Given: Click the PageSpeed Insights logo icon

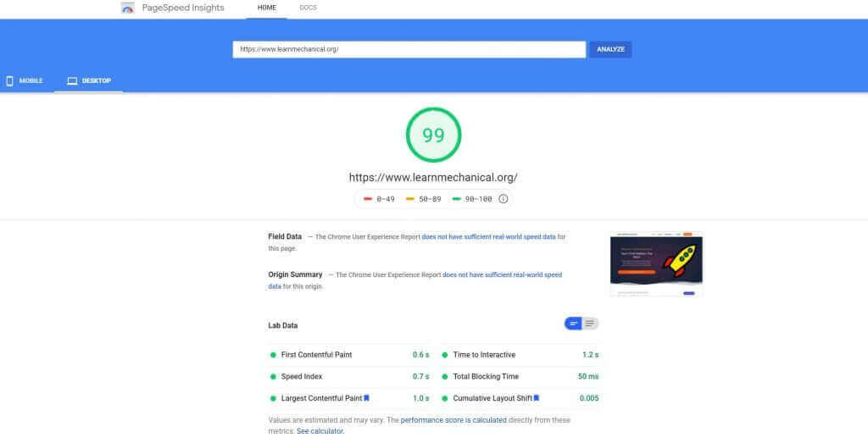Looking at the screenshot, I should pyautogui.click(x=128, y=8).
